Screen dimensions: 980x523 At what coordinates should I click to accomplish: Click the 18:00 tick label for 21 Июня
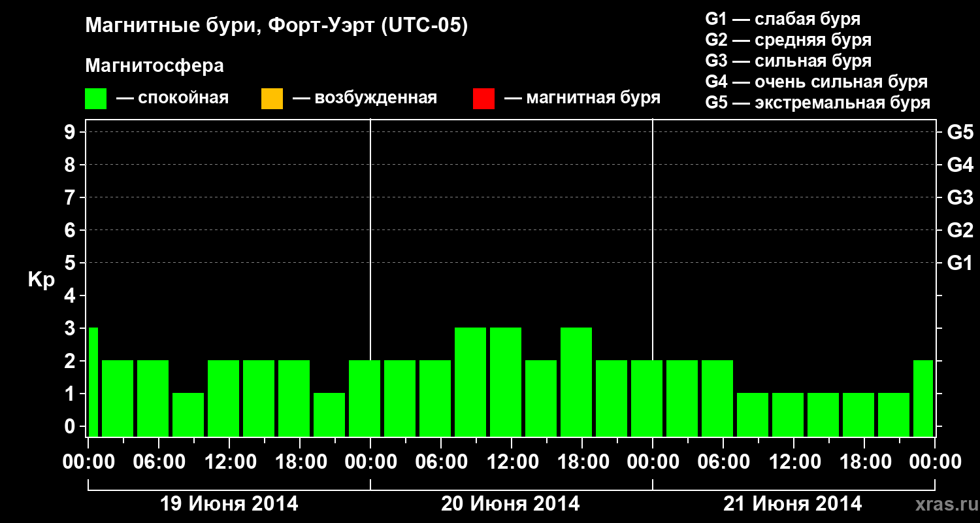point(864,462)
